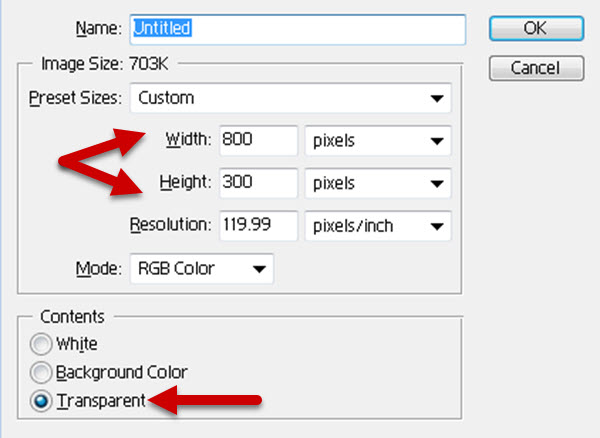Select the White contents radio button
Viewport: 600px width, 438px height.
tap(41, 344)
